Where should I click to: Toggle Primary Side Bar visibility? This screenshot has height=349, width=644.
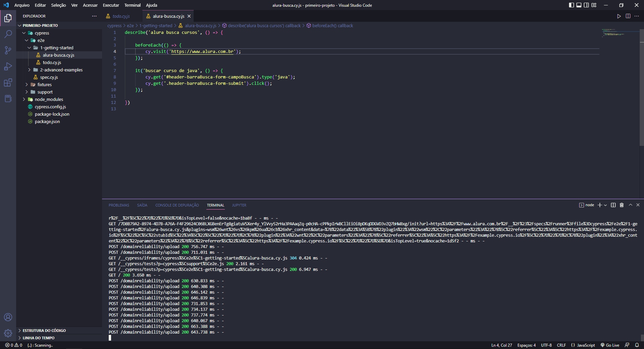coord(572,5)
